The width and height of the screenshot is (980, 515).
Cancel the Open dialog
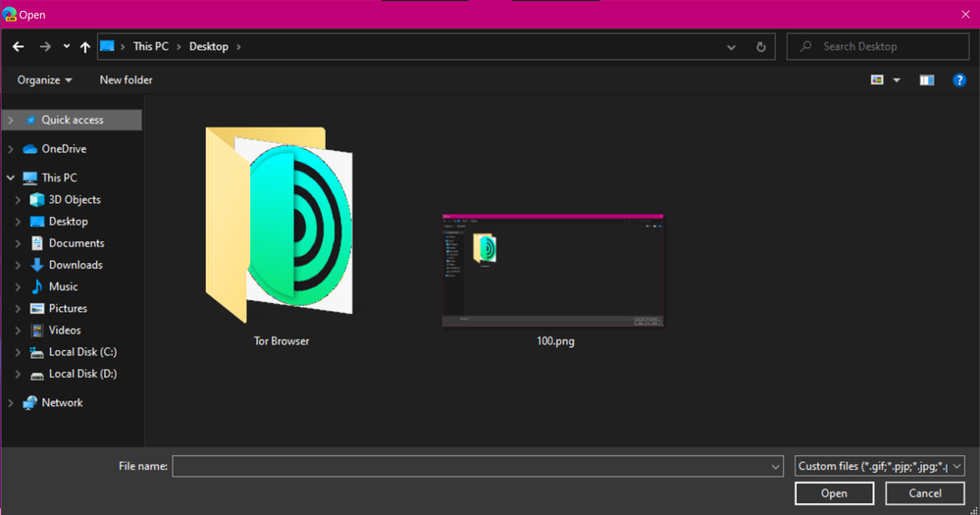coord(925,493)
